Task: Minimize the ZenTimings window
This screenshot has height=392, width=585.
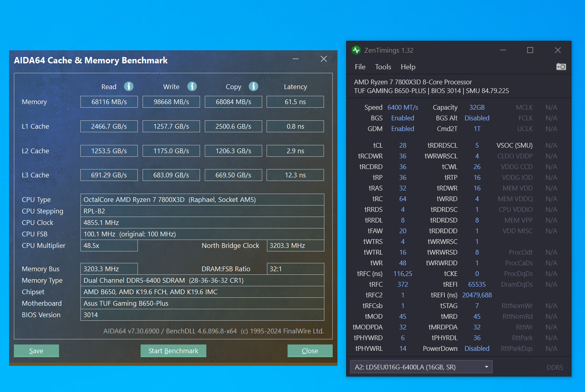Action: [503, 50]
